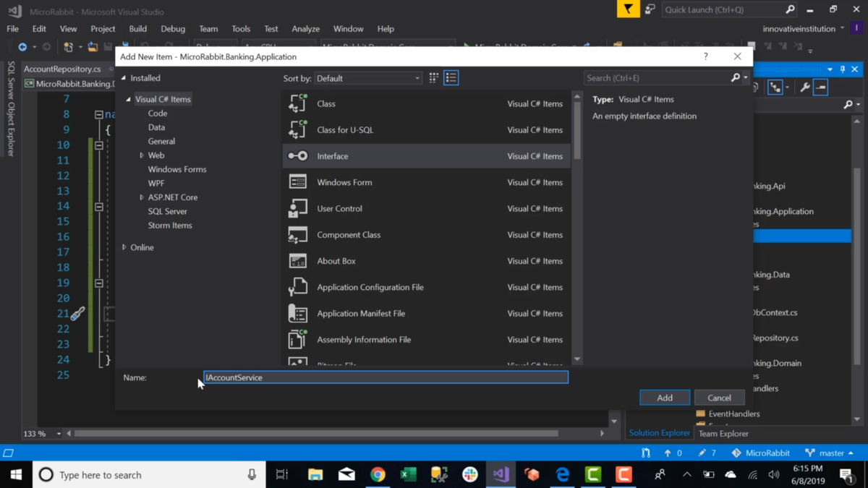Switch to the Team Explorer tab
868x488 pixels.
pyautogui.click(x=723, y=434)
